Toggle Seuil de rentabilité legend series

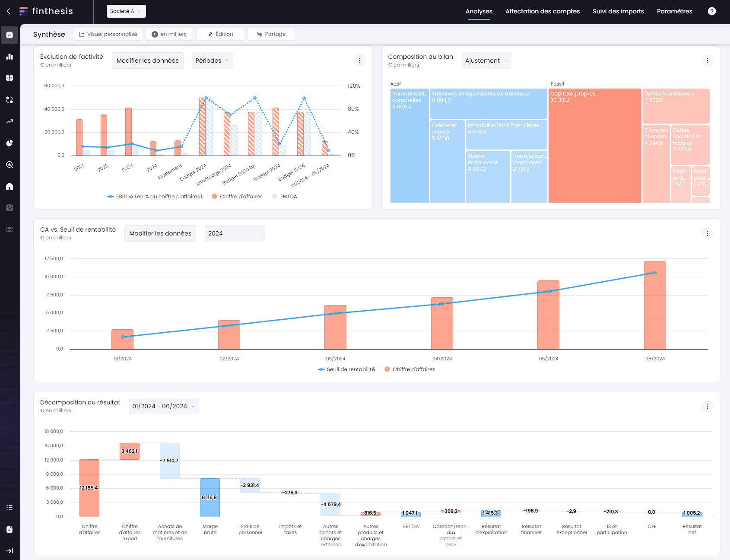346,369
